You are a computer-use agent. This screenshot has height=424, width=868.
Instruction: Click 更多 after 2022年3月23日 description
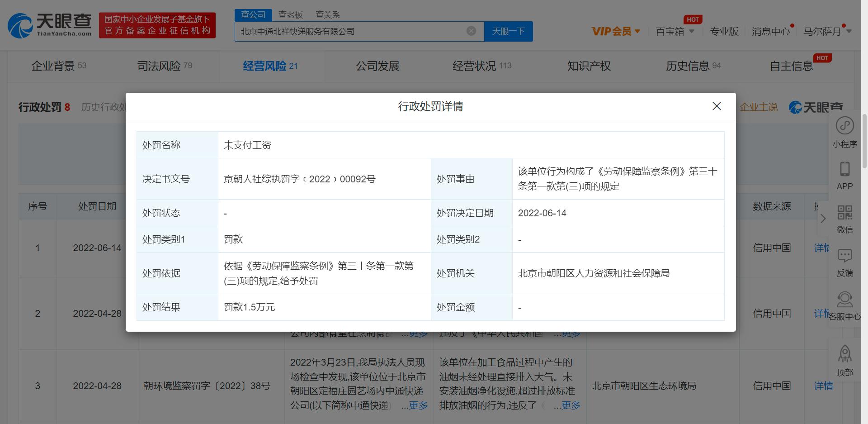pyautogui.click(x=418, y=405)
